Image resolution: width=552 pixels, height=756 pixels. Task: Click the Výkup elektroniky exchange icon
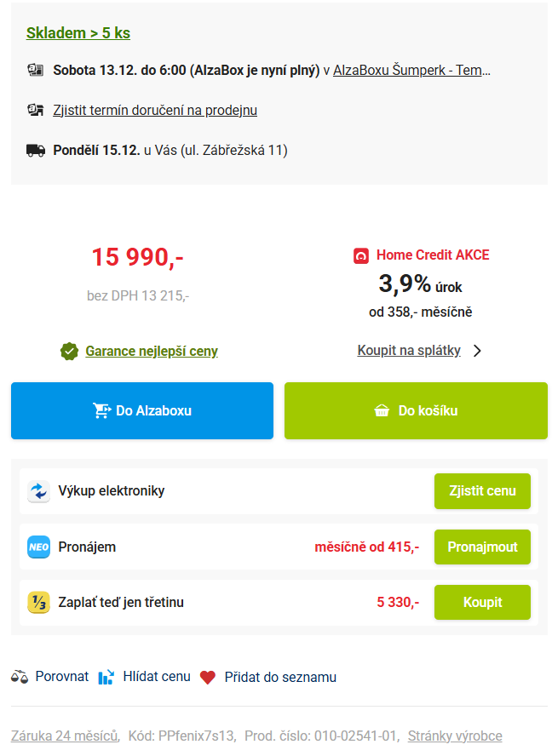click(38, 491)
